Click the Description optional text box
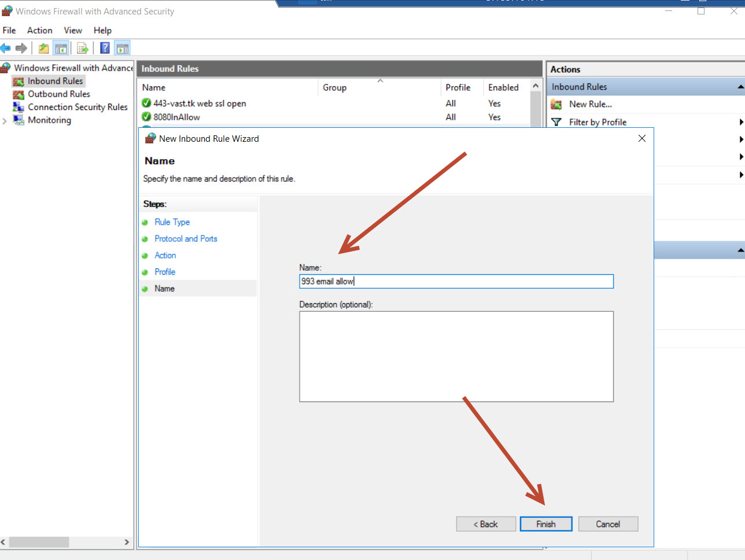 tap(456, 356)
